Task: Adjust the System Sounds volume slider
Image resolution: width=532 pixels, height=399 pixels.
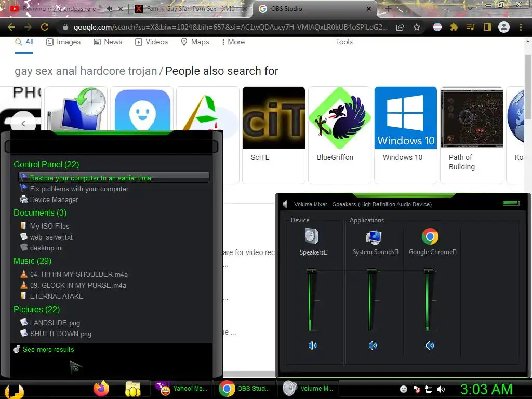Action: click(371, 271)
